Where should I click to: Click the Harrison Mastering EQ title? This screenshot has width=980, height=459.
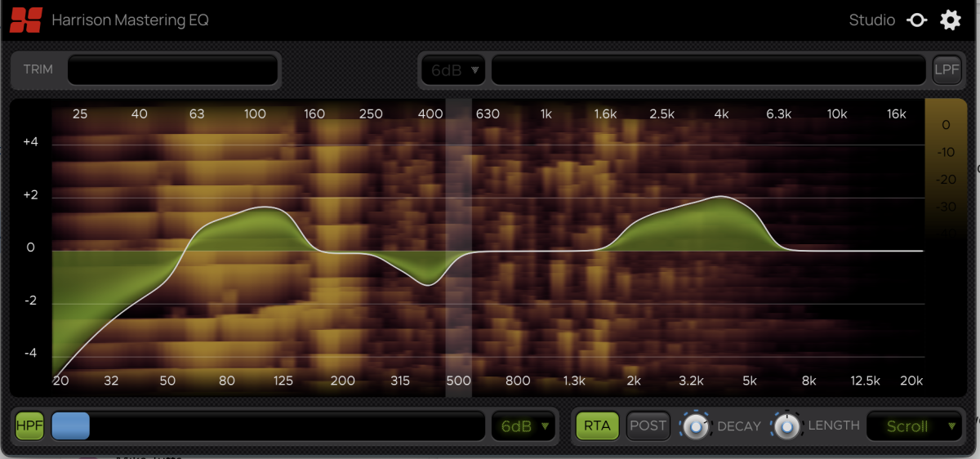tap(130, 20)
